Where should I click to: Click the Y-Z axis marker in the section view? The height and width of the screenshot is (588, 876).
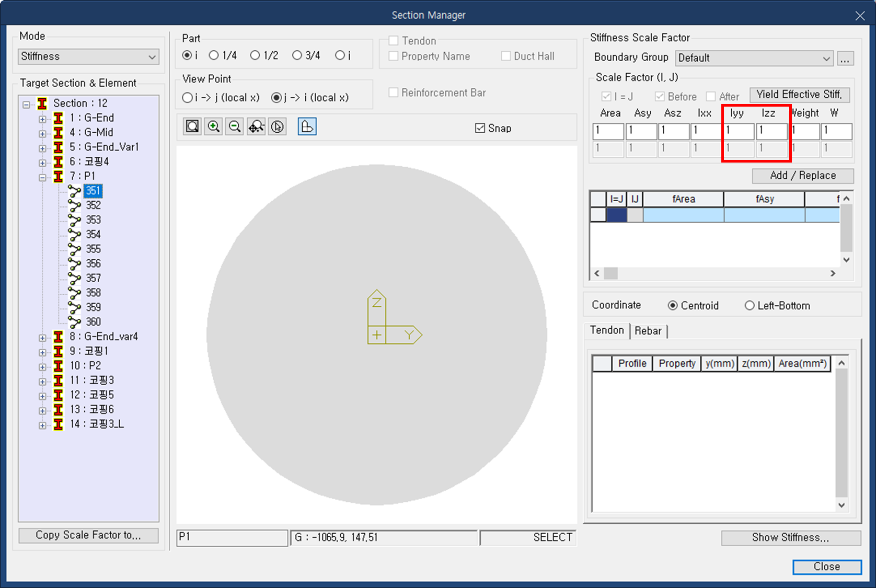394,317
